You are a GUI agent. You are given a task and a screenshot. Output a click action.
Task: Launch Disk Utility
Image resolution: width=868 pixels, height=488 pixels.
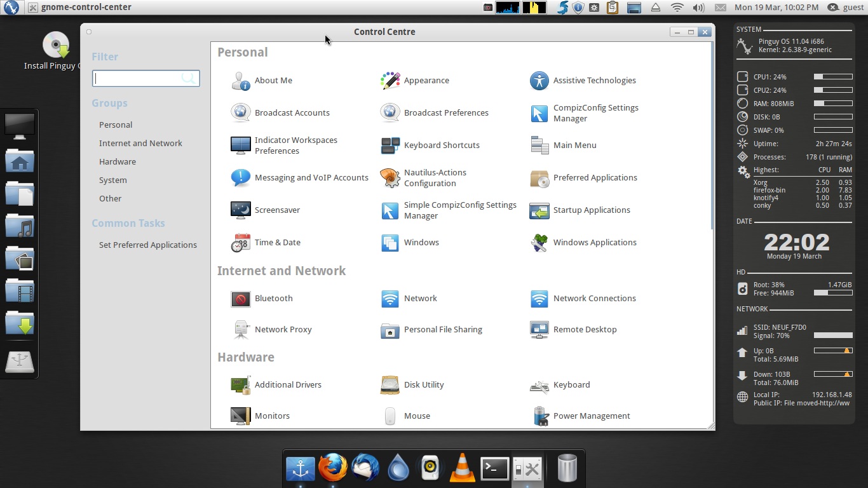[x=412, y=384]
